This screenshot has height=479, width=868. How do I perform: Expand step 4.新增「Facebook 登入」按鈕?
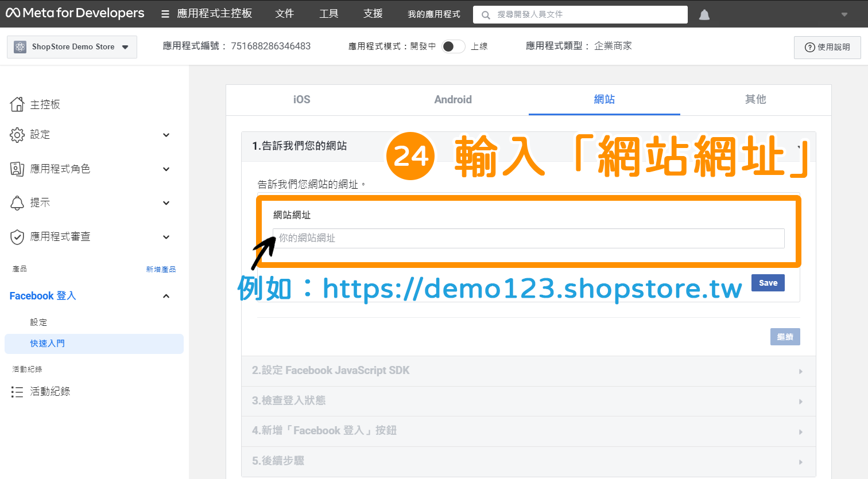(x=529, y=431)
